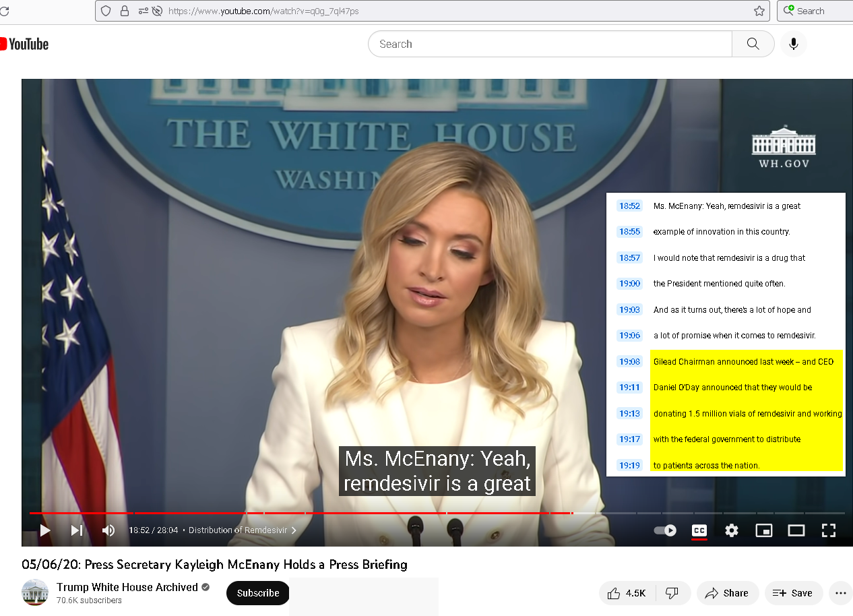Share the video
Screen dimensions: 853x616
tap(727, 593)
